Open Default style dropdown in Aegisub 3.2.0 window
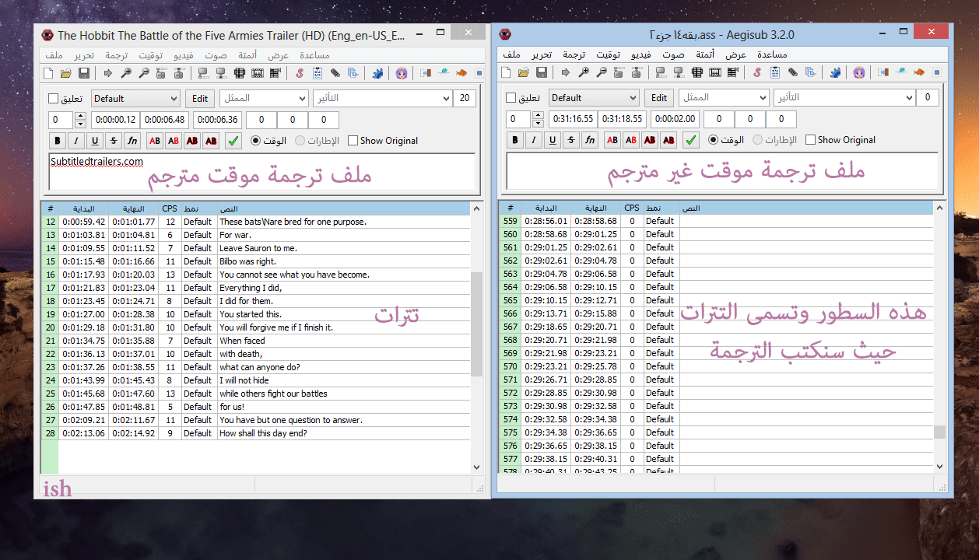The image size is (979, 560). [x=593, y=98]
